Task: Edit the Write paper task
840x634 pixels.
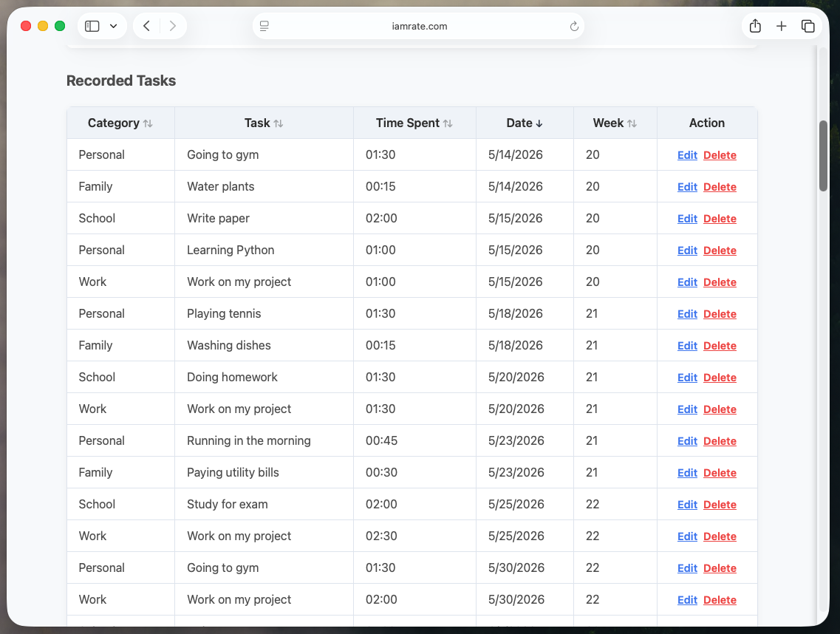Action: [x=687, y=219]
